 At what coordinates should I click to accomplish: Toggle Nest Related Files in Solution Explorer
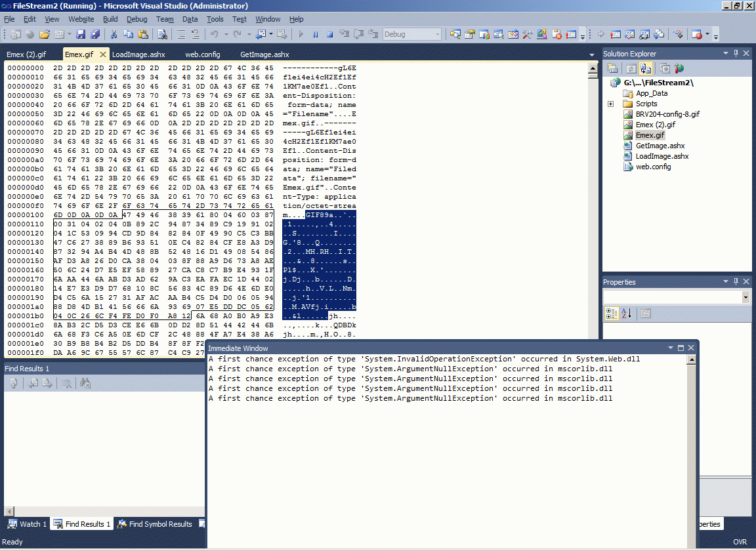(x=646, y=68)
